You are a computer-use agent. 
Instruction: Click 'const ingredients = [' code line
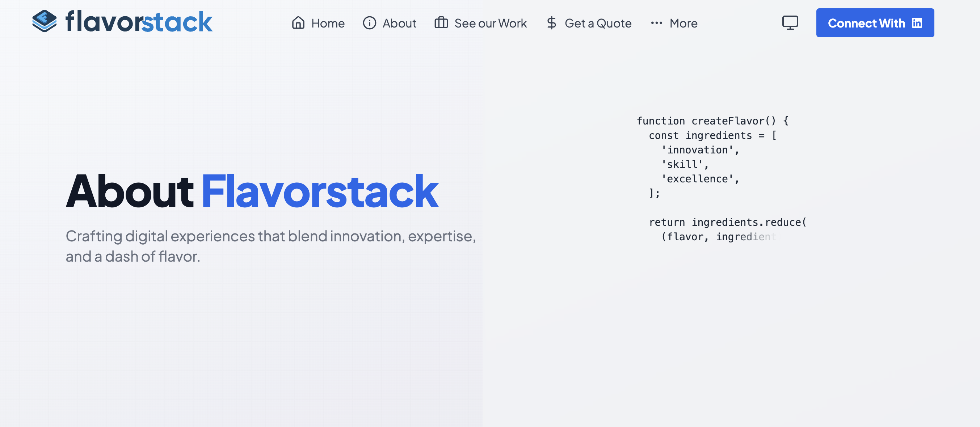tap(712, 135)
